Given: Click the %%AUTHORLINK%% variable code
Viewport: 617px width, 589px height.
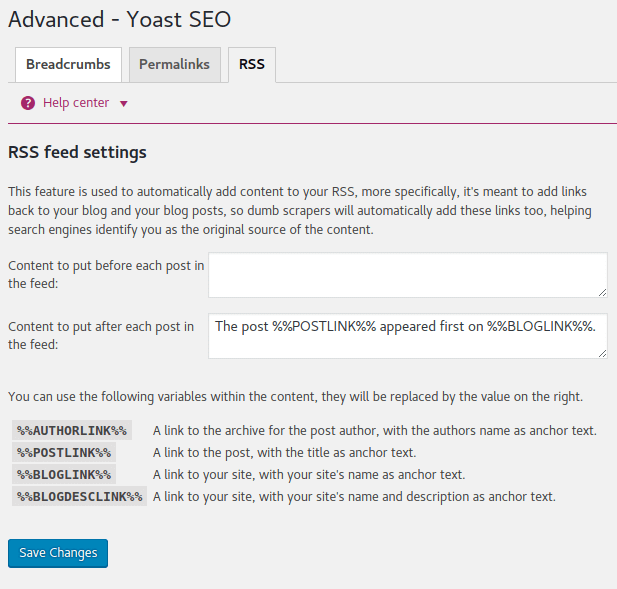Looking at the screenshot, I should point(72,430).
